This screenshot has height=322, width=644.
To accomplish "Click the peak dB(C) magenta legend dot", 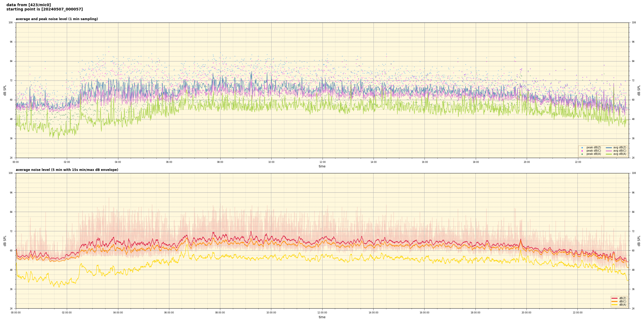I will pos(582,151).
